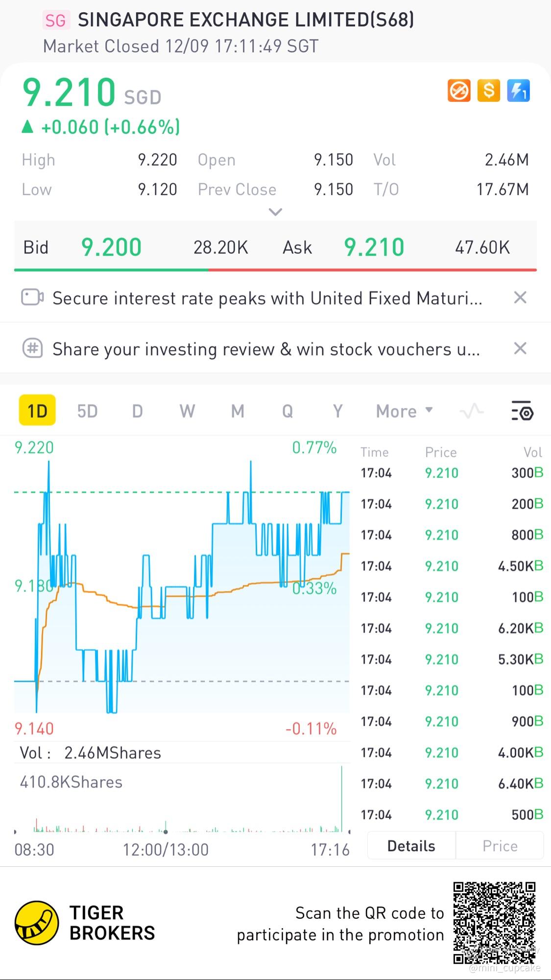Toggle the chart indicator wave icon
The width and height of the screenshot is (551, 980).
pos(472,411)
